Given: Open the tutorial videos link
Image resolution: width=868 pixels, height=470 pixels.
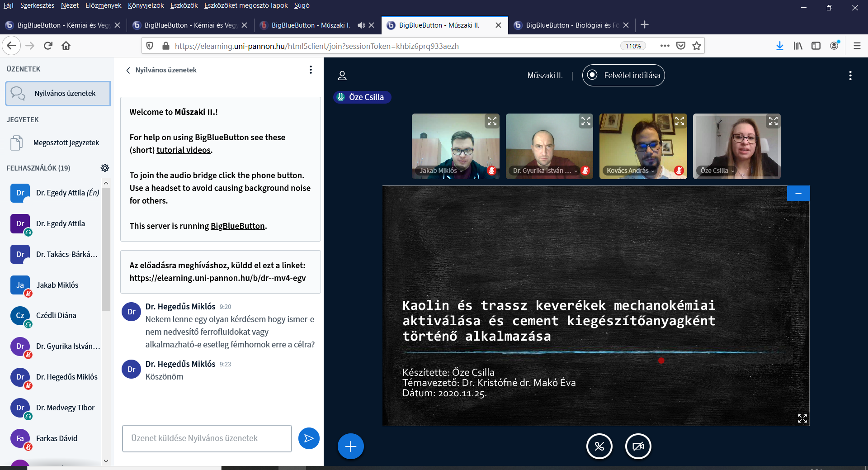Looking at the screenshot, I should [x=184, y=150].
